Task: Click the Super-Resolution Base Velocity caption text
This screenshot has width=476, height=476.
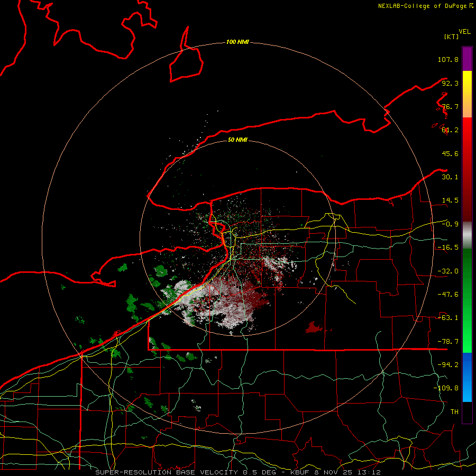Action: pyautogui.click(x=237, y=472)
